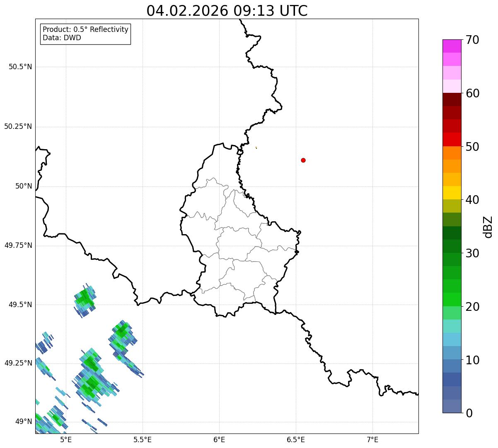Click the colorbar tick label 50
Image resolution: width=498 pixels, height=448 pixels.
pos(472,147)
